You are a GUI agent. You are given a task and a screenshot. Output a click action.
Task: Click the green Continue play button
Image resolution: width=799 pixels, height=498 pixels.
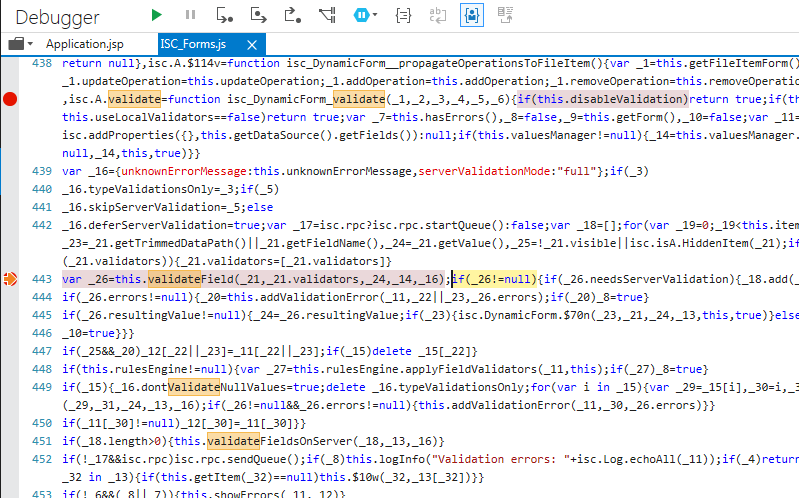[156, 15]
